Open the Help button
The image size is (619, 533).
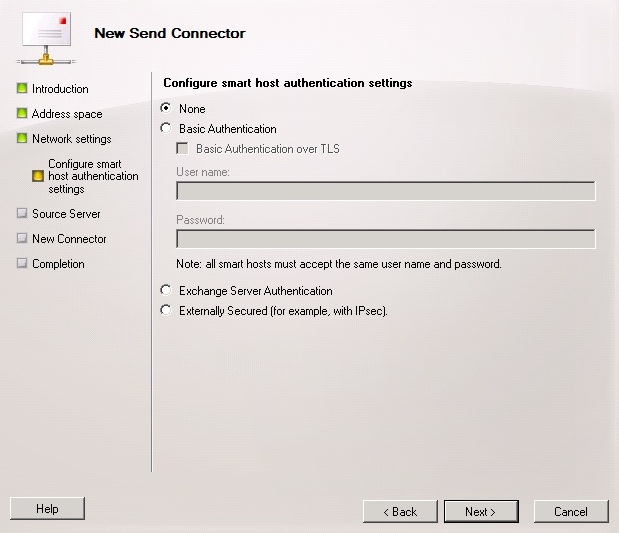click(x=47, y=509)
